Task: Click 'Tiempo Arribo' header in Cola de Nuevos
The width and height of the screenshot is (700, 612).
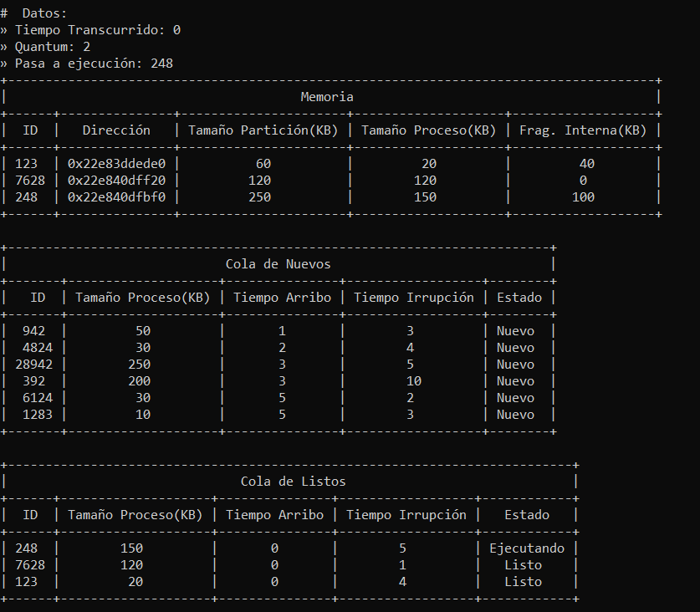Action: tap(282, 298)
